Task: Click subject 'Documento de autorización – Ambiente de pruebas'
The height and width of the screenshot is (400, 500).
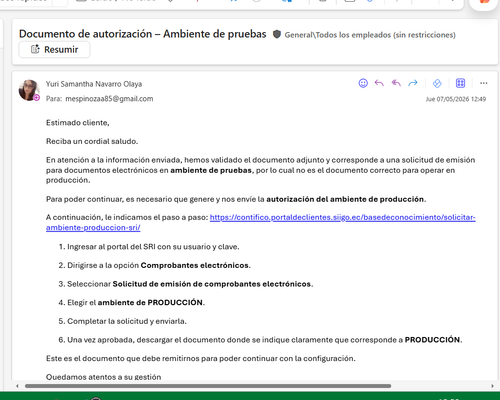Action: click(143, 34)
